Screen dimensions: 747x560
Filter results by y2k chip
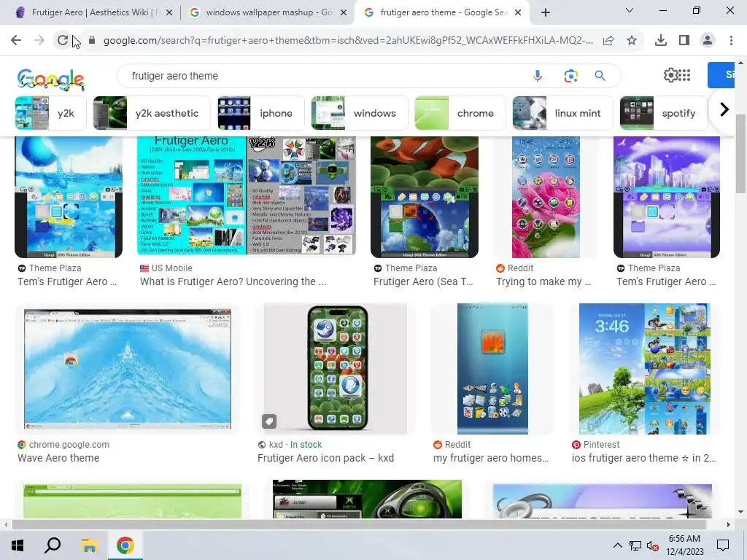click(x=50, y=113)
